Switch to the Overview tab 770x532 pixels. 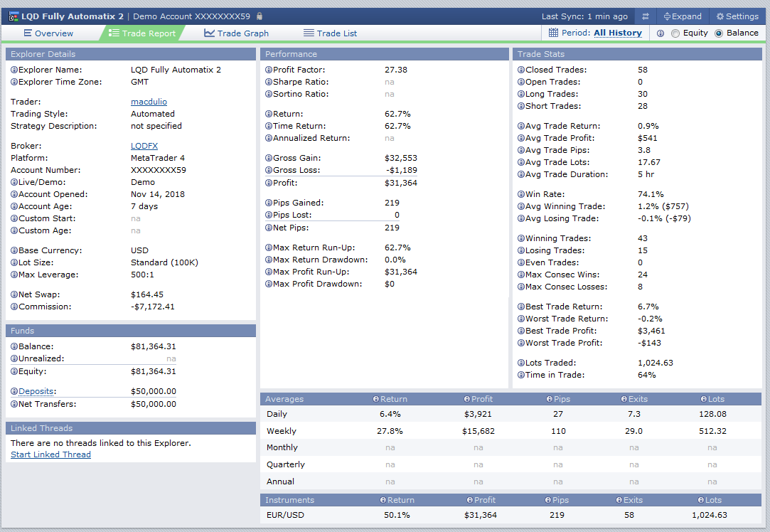coord(48,33)
